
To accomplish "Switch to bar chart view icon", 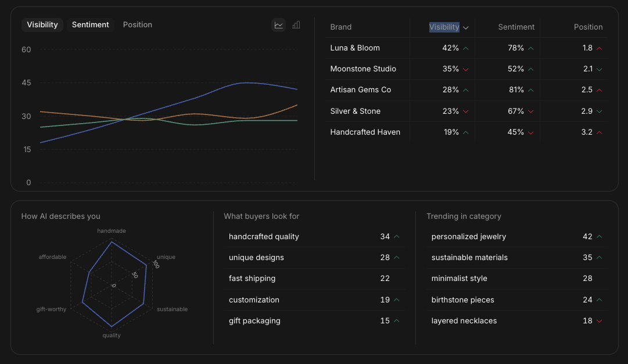I will pyautogui.click(x=296, y=25).
